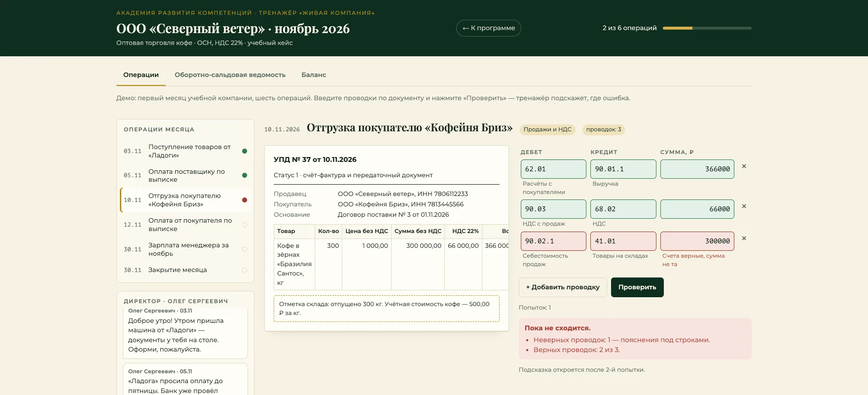Click the green status dot for Поступление товаров
The height and width of the screenshot is (395, 868).
[x=245, y=151]
